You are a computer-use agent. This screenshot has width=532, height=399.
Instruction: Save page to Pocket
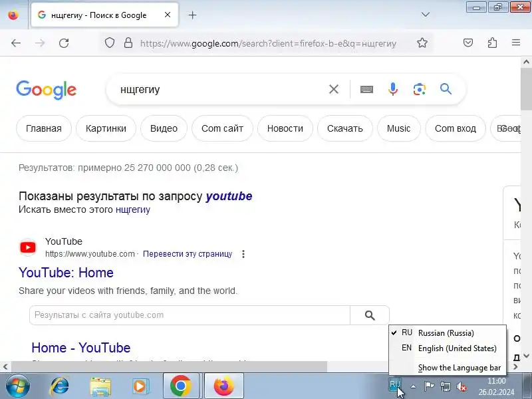(468, 43)
